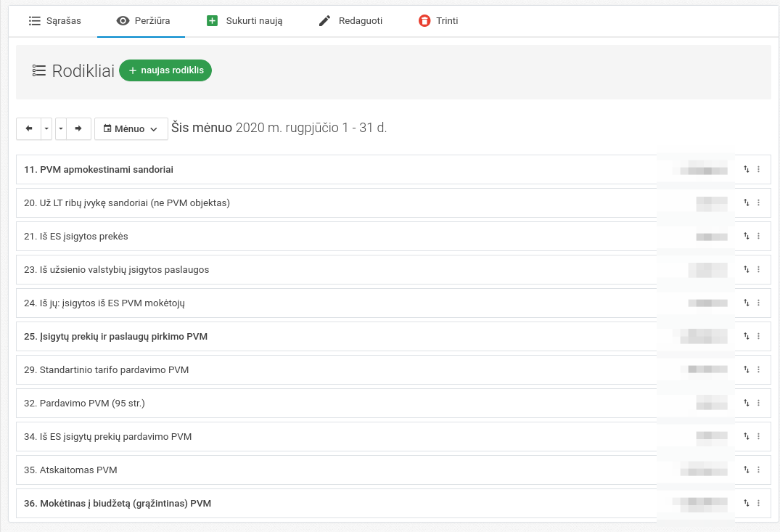Switch to the Sąrašas tab

pos(54,21)
